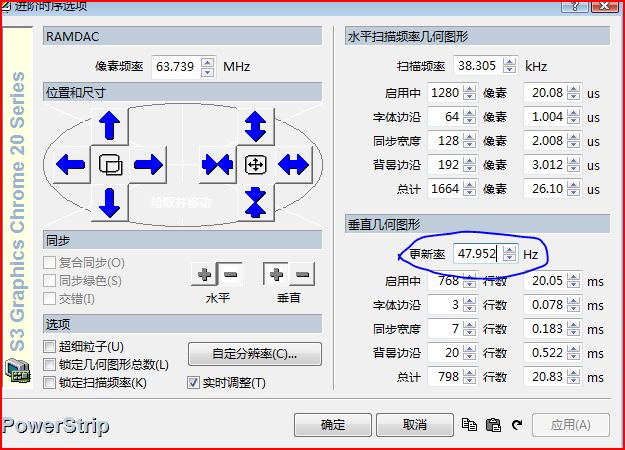Click 确定 button
The height and width of the screenshot is (450, 625).
click(x=333, y=425)
